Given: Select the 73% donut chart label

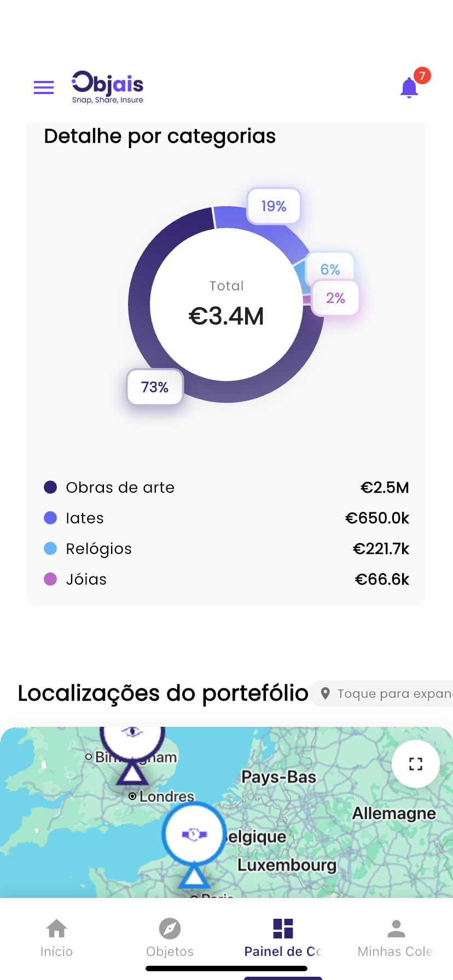Looking at the screenshot, I should (x=155, y=387).
